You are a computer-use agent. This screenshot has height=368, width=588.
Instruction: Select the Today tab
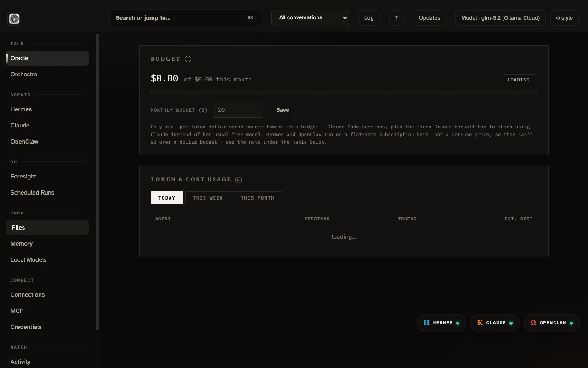pyautogui.click(x=167, y=198)
